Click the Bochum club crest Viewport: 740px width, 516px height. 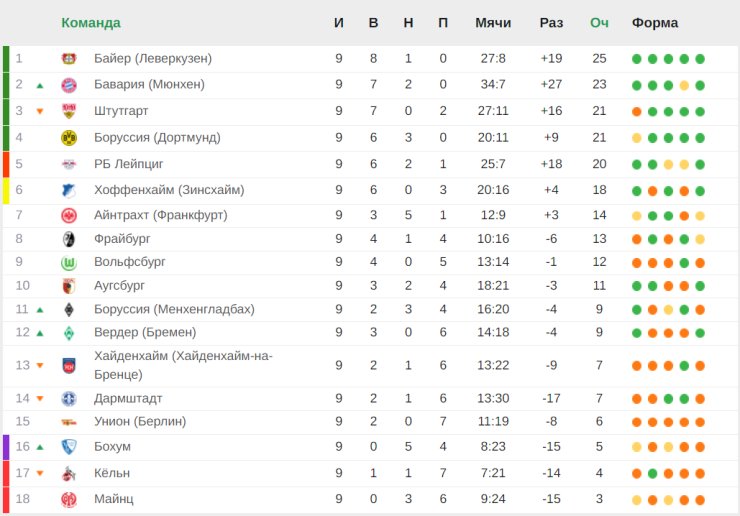click(x=69, y=446)
